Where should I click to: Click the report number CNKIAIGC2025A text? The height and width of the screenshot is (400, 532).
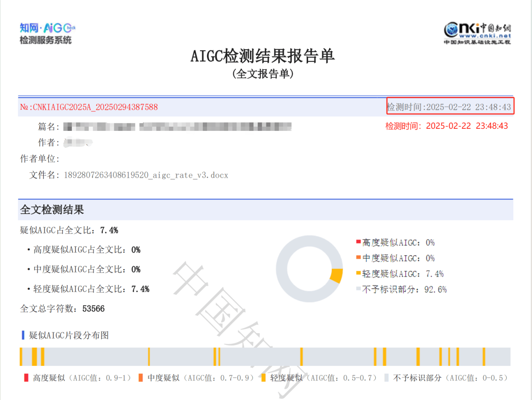[x=89, y=107]
